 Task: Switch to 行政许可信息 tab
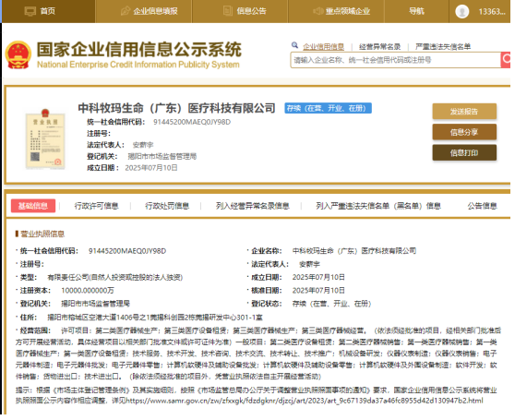pos(96,206)
